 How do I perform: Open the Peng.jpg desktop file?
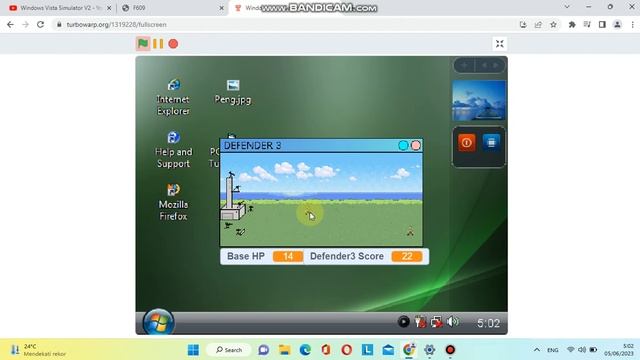[233, 92]
